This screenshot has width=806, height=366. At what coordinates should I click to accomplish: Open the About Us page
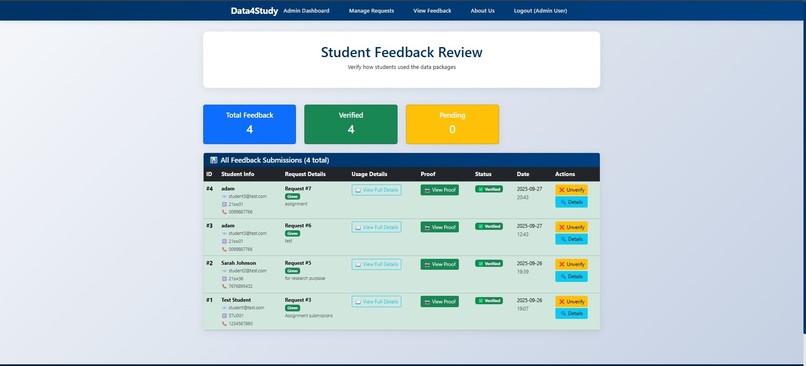[483, 11]
